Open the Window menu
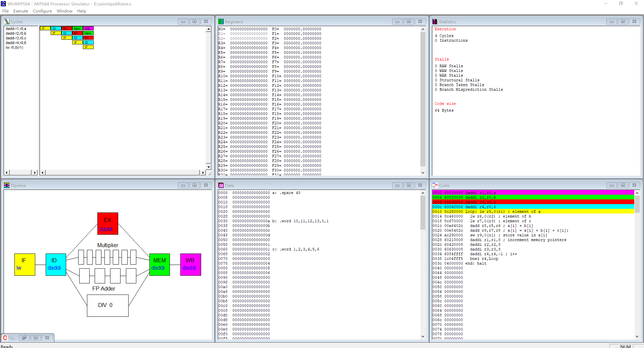644x348 pixels. pos(64,11)
